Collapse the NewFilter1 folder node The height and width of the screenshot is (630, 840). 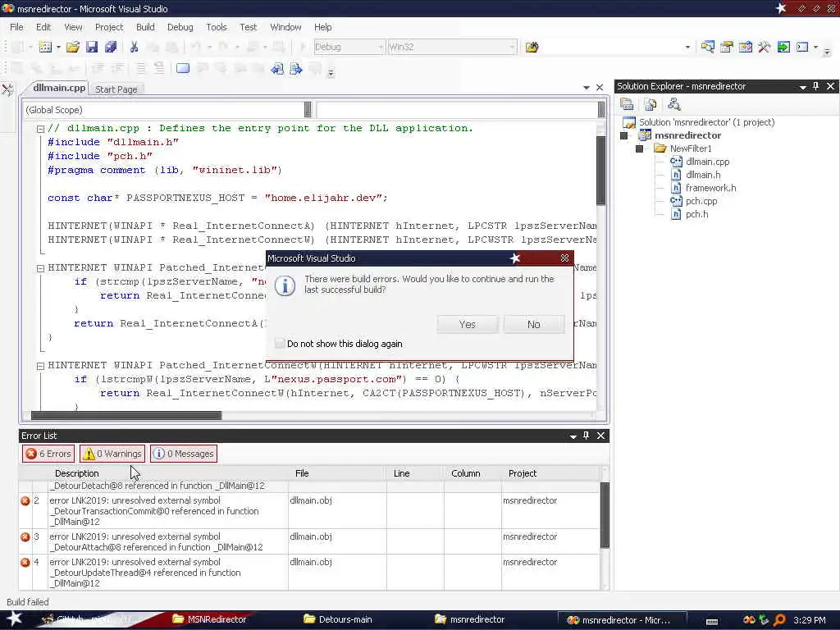639,149
